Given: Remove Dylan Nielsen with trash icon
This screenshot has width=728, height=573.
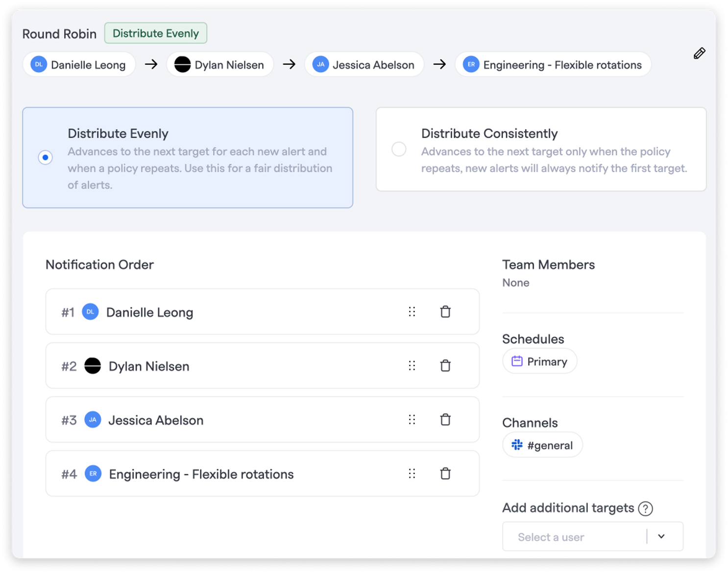Looking at the screenshot, I should tap(445, 365).
